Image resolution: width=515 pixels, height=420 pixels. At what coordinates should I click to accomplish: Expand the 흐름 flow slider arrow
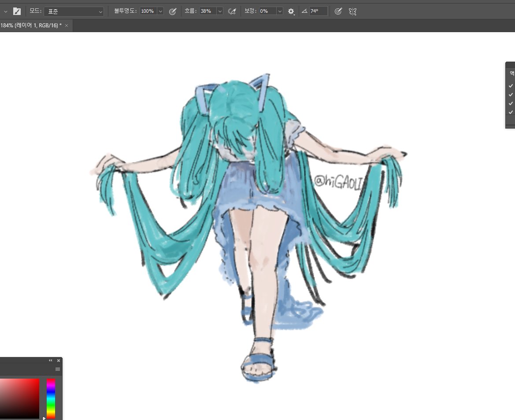(x=220, y=11)
